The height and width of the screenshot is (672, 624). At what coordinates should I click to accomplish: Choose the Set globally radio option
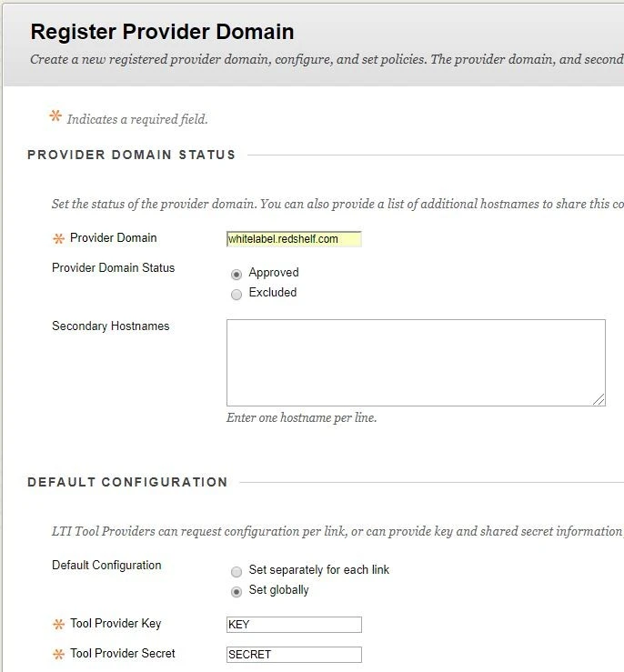pyautogui.click(x=237, y=591)
